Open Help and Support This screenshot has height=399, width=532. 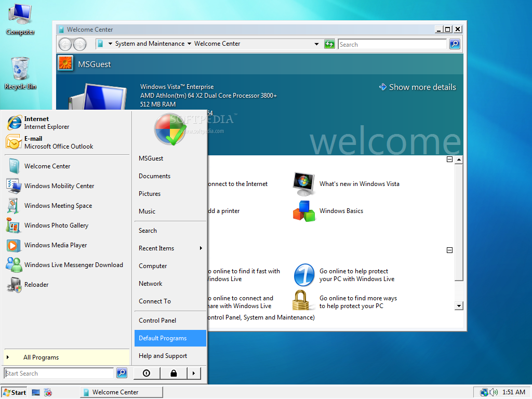point(170,356)
